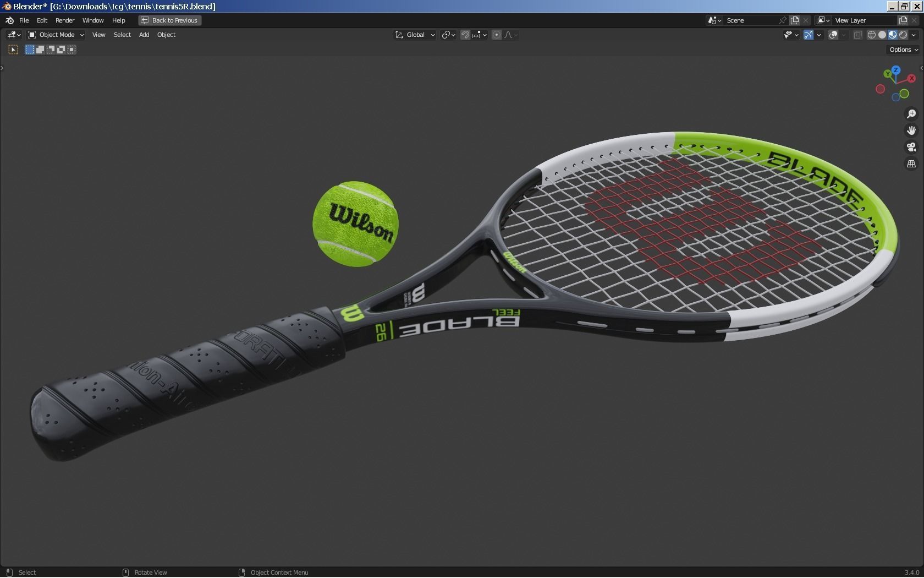Delete scene with X icon
Viewport: 924px width, 578px height.
click(x=806, y=20)
